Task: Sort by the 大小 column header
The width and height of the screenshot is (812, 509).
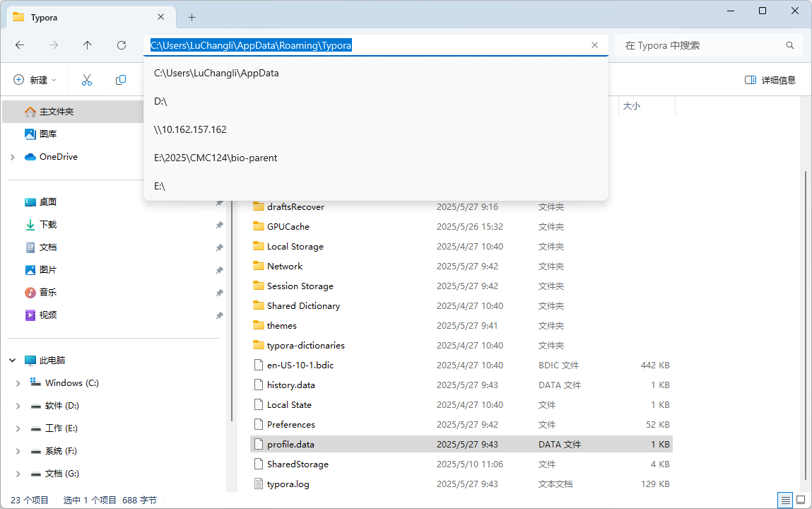Action: point(647,105)
